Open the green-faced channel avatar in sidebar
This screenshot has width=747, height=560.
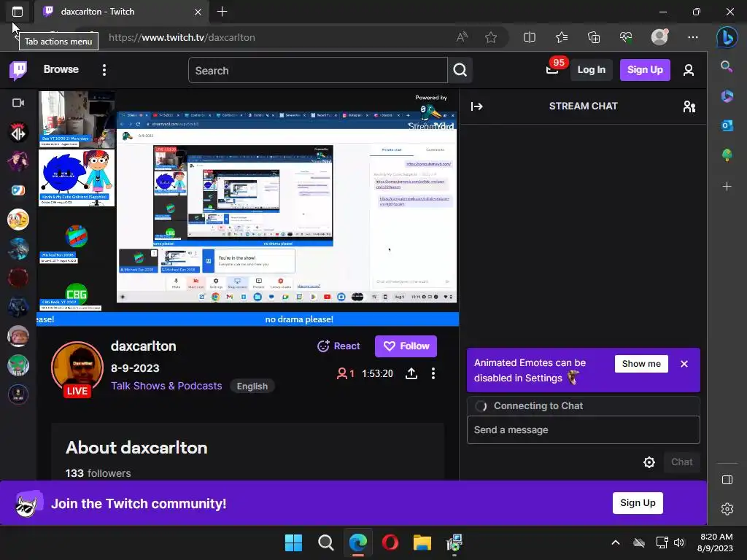18,366
